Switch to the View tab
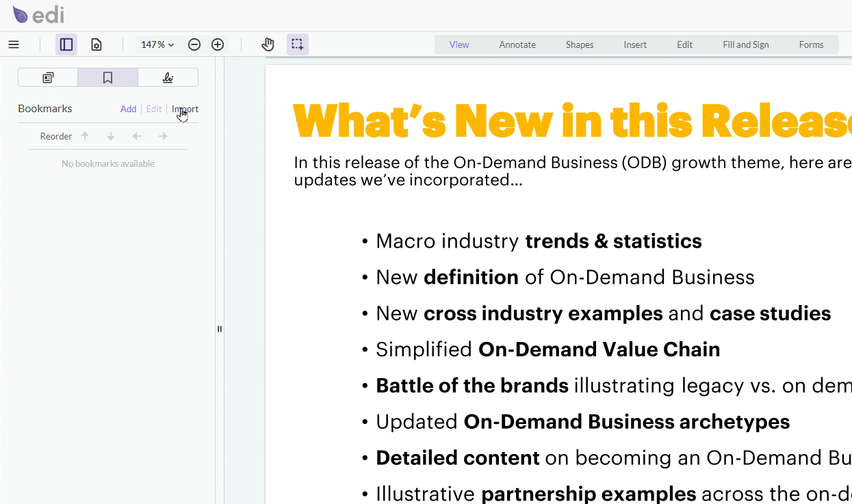This screenshot has height=504, width=852. point(459,44)
